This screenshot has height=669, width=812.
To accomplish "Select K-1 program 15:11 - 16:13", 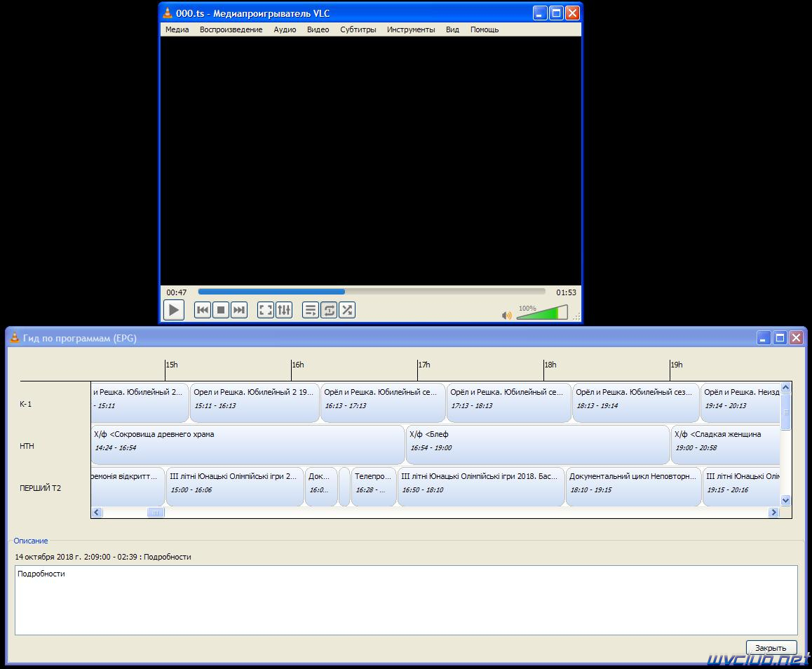I will 255,403.
